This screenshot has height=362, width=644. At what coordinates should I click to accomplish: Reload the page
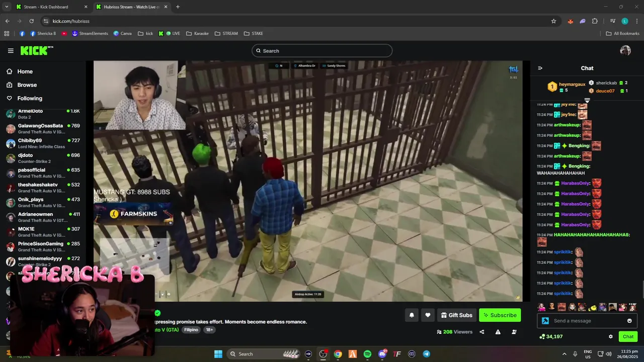[31, 21]
